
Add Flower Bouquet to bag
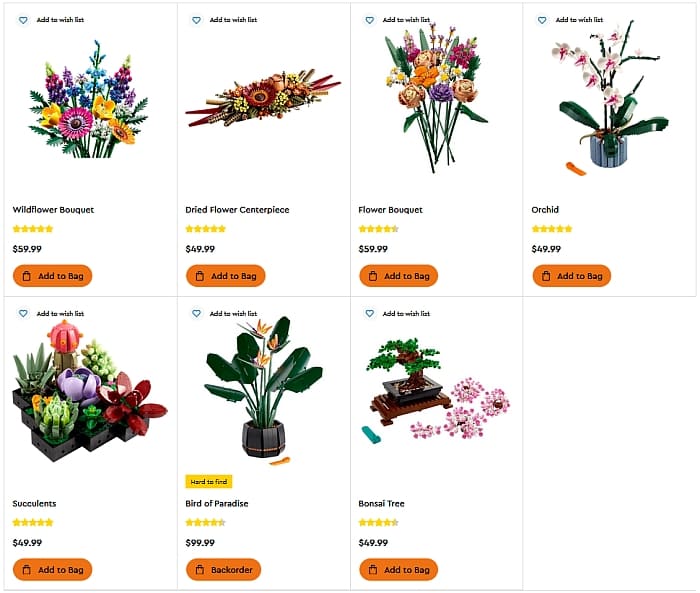tap(398, 276)
